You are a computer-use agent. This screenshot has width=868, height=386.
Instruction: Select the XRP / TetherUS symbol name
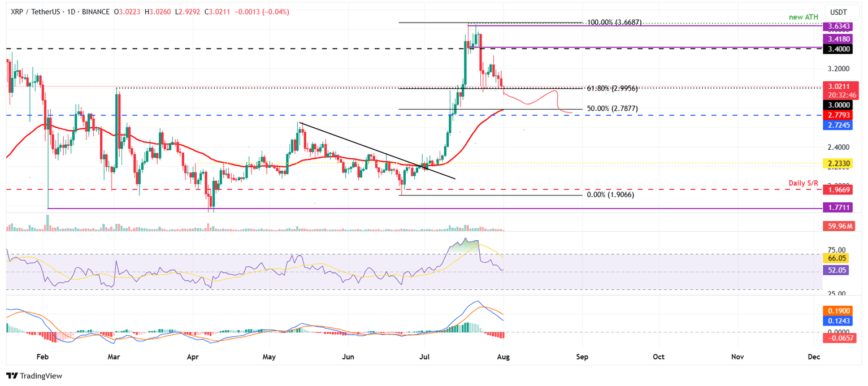(34, 11)
